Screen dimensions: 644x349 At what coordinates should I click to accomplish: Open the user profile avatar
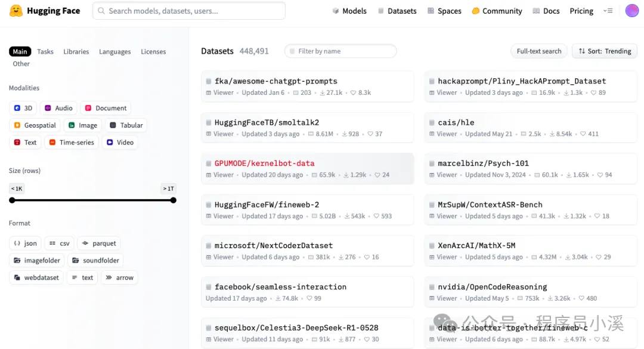tap(631, 11)
